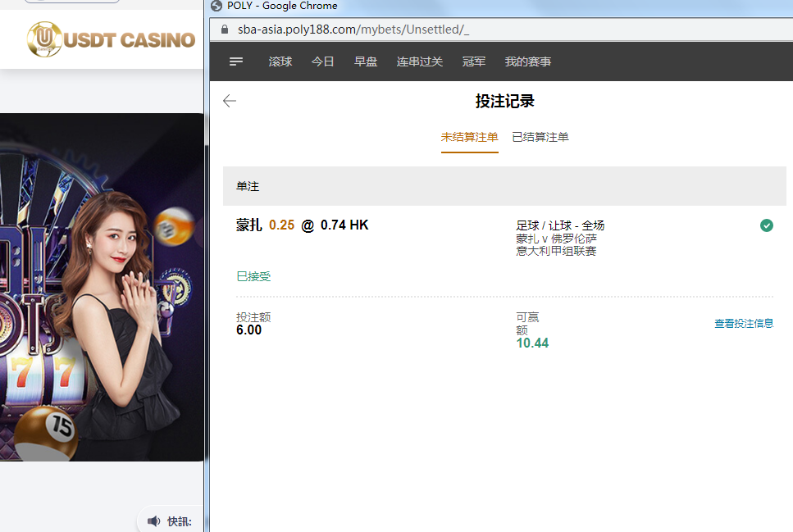Click the 意大利甲组联赛 league text
The width and height of the screenshot is (793, 532).
pos(556,251)
